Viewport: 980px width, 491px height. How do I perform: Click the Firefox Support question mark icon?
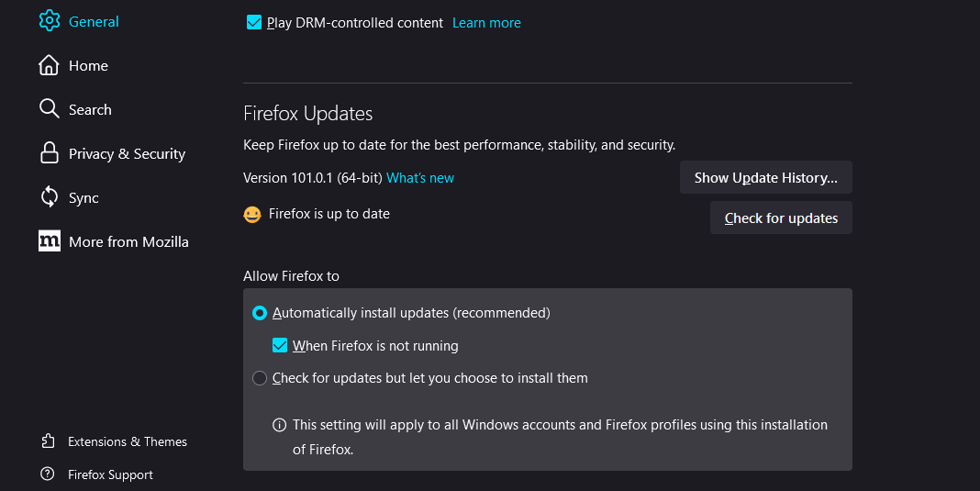click(48, 474)
